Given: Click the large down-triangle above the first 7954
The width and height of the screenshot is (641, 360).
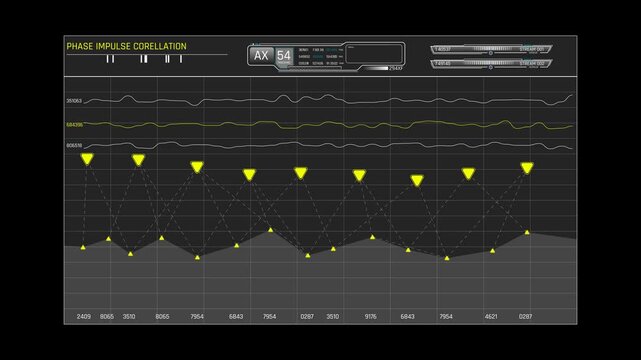Looking at the screenshot, I should tap(197, 167).
